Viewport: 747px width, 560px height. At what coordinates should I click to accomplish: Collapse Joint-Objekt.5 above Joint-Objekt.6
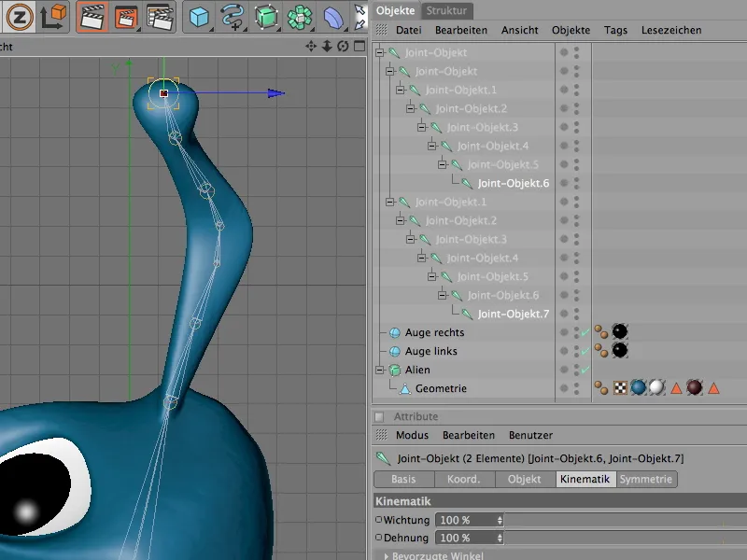[442, 164]
